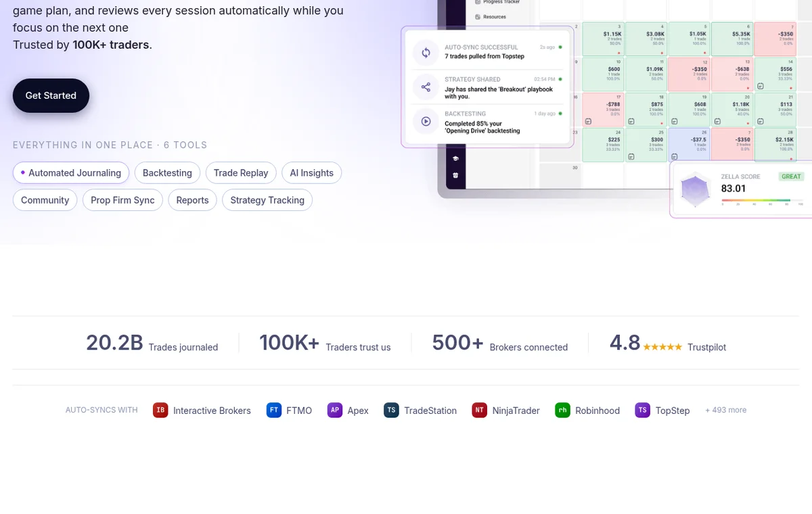The image size is (812, 514).
Task: Click 'Jay has shared the Breakout playbook' text
Action: pyautogui.click(x=499, y=93)
